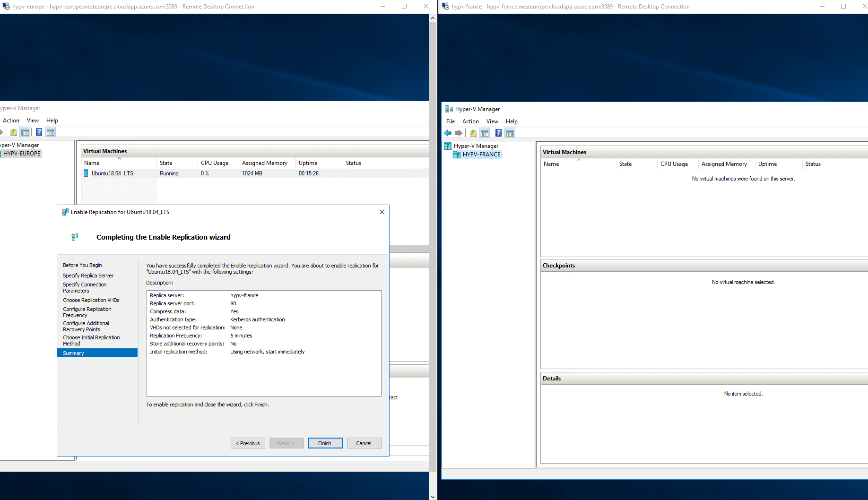868x500 pixels.
Task: Open Action menu in hypv-france Hyper-V Manager
Action: 470,121
